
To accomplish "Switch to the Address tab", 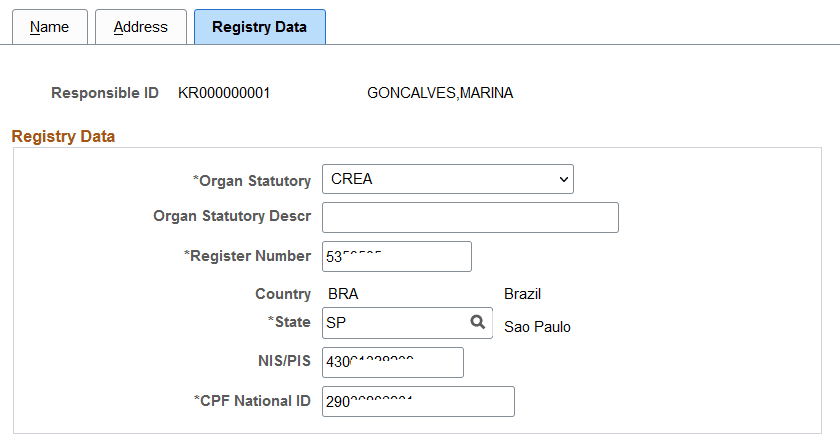I will (x=141, y=27).
